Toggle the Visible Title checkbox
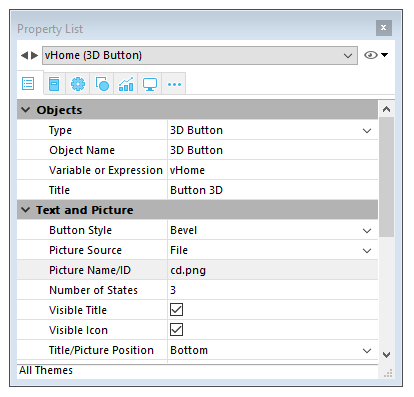414x397 pixels. (176, 310)
